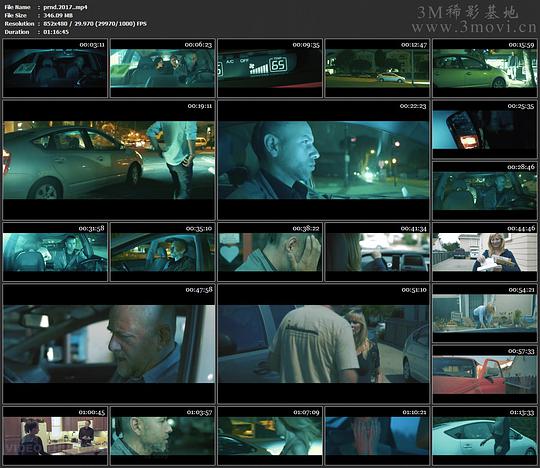
Task: Select the car interior frame at 00:06:23
Action: 163,68
